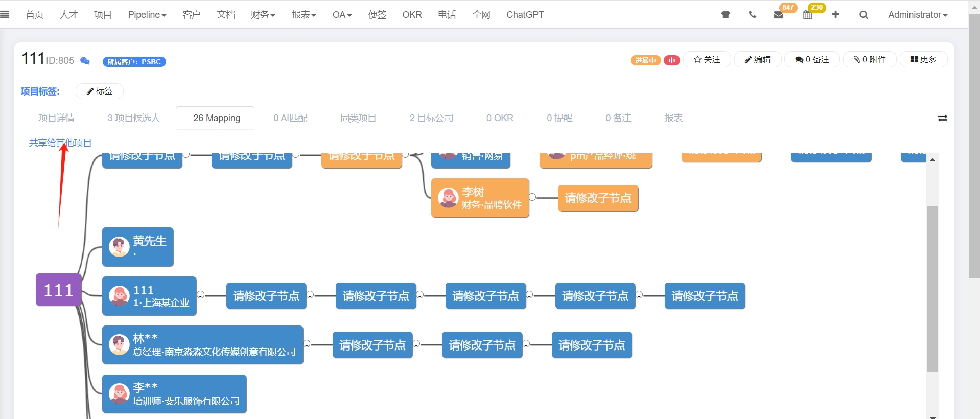980x419 pixels.
Task: Open 文档 in navigation bar
Action: click(x=226, y=15)
